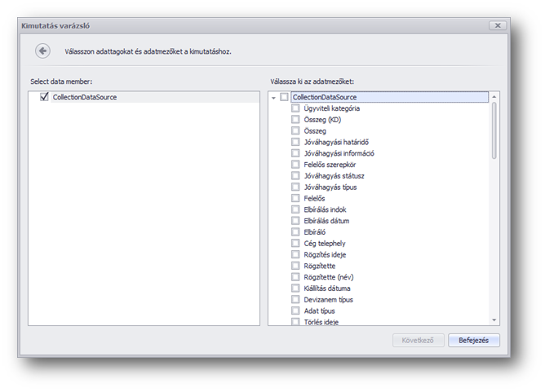Select the Kiállítás dátuma field label
Screen dimensions: 545x392
tap(328, 288)
